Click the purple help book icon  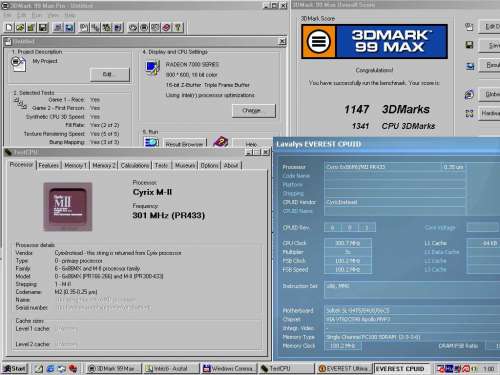(x=220, y=142)
